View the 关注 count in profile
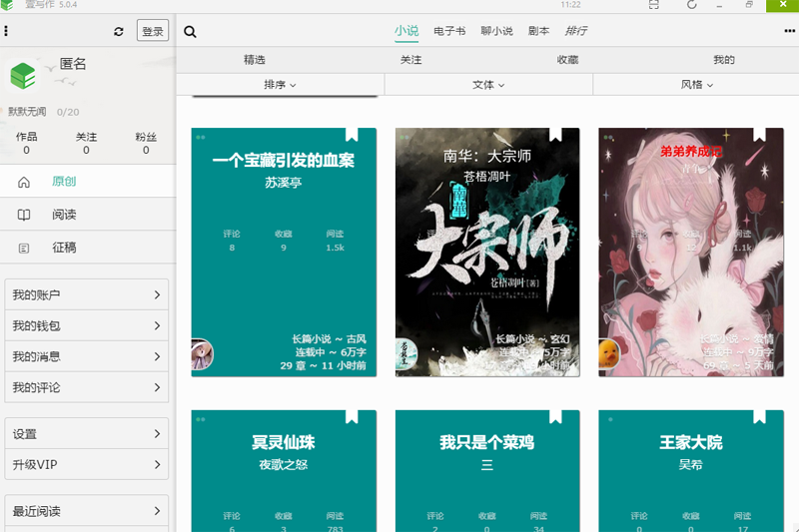The image size is (799, 532). pos(86,143)
